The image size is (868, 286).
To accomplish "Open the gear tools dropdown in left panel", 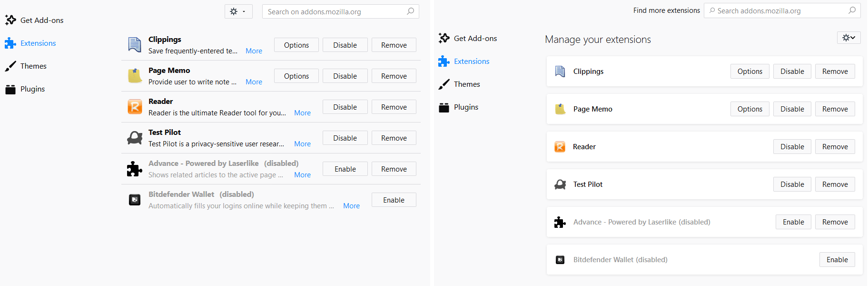I will click(238, 11).
